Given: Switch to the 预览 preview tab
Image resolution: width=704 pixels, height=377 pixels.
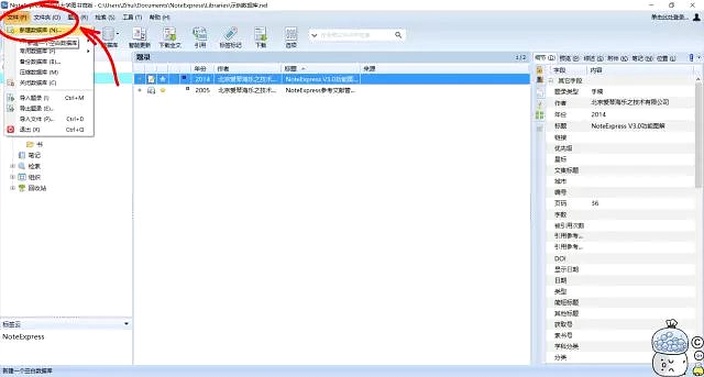Looking at the screenshot, I should [568, 58].
